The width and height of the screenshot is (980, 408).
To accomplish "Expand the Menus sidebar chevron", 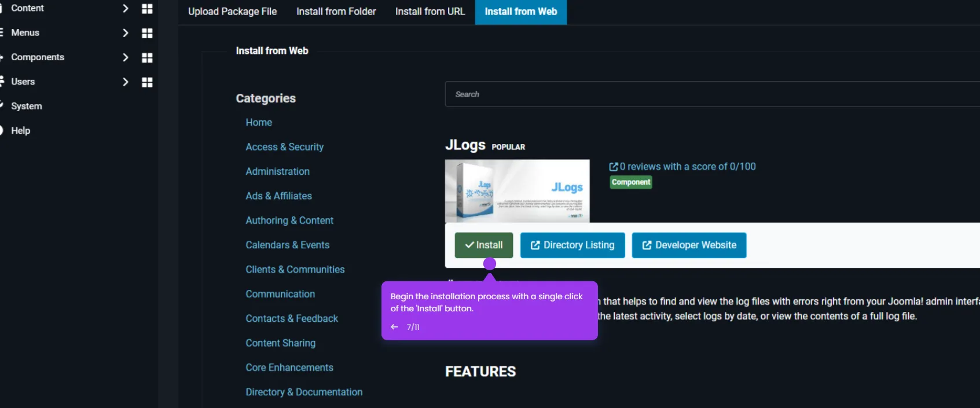I will click(125, 33).
